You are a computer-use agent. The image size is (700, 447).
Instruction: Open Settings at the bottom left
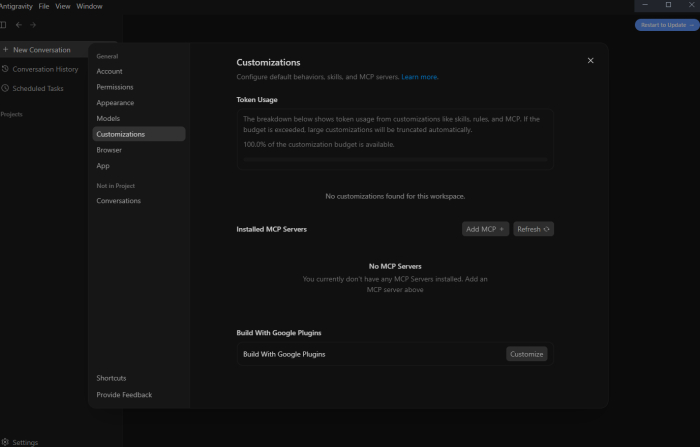(20, 442)
